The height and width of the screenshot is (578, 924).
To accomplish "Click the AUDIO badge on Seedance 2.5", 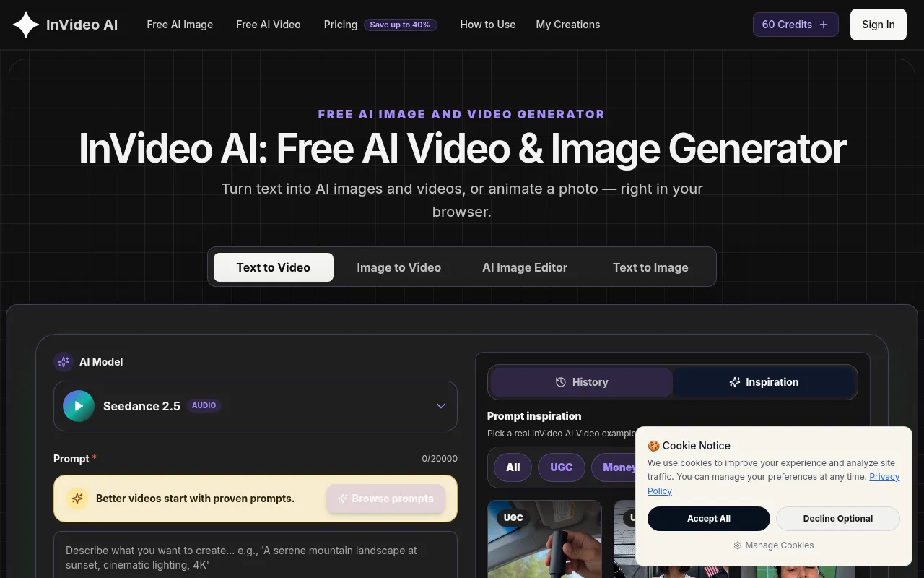I will [x=204, y=406].
